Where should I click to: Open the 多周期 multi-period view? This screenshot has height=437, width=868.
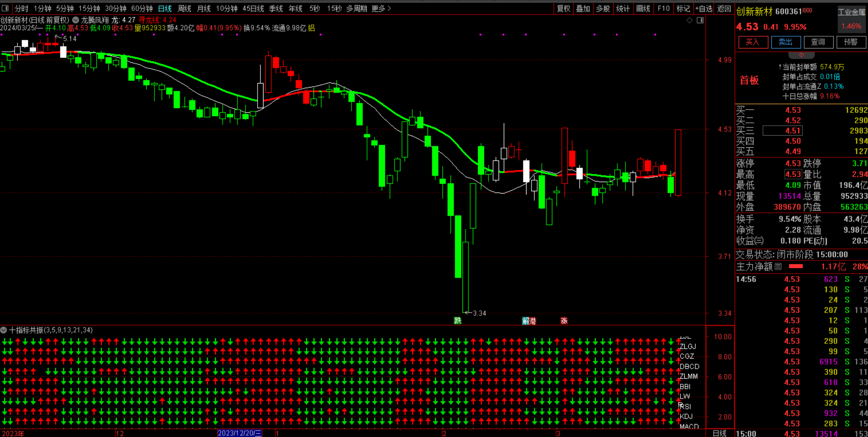tap(357, 8)
